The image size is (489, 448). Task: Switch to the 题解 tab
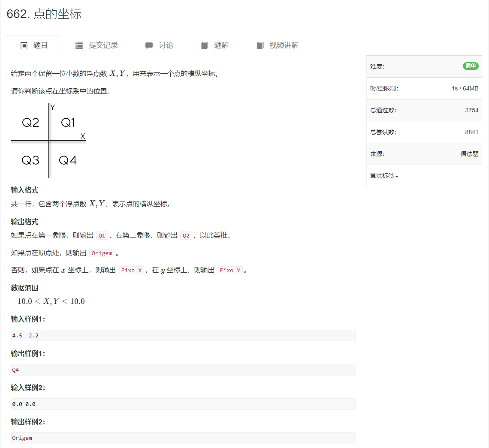[215, 45]
